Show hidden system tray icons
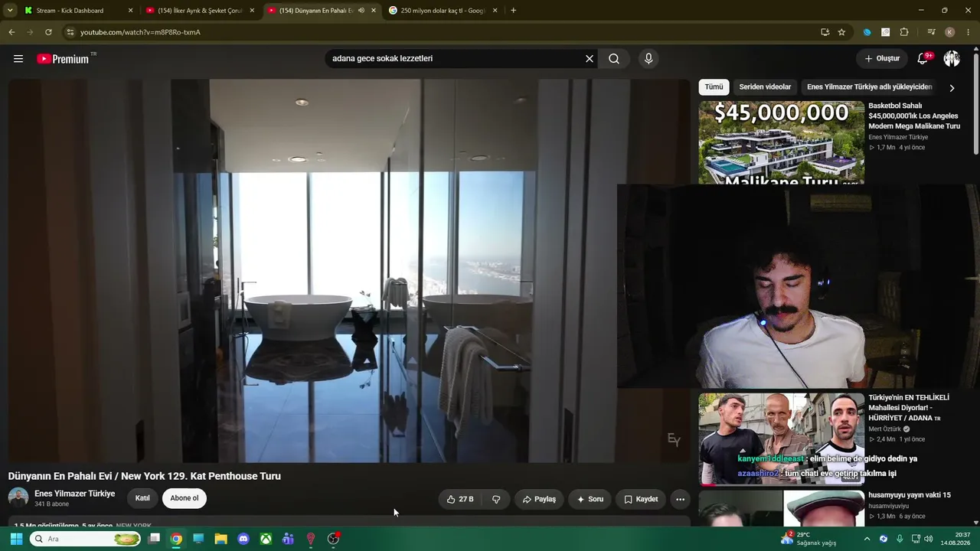Viewport: 980px width, 551px height. pos(867,539)
